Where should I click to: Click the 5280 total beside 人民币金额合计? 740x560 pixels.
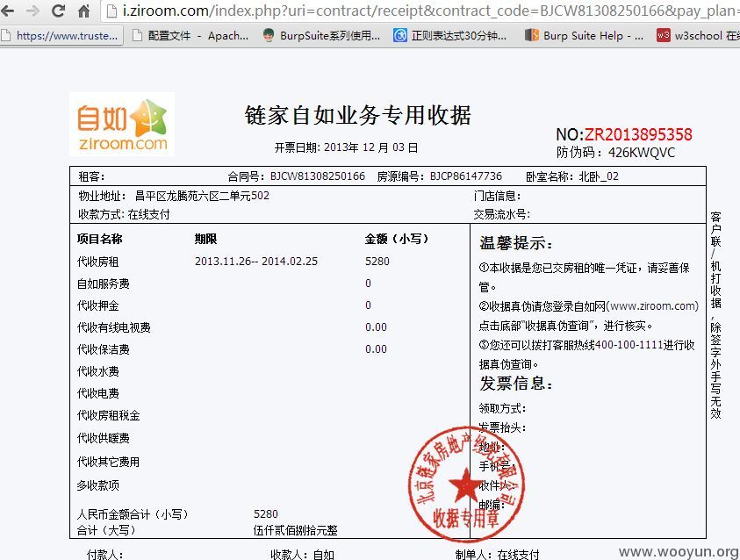pyautogui.click(x=266, y=514)
